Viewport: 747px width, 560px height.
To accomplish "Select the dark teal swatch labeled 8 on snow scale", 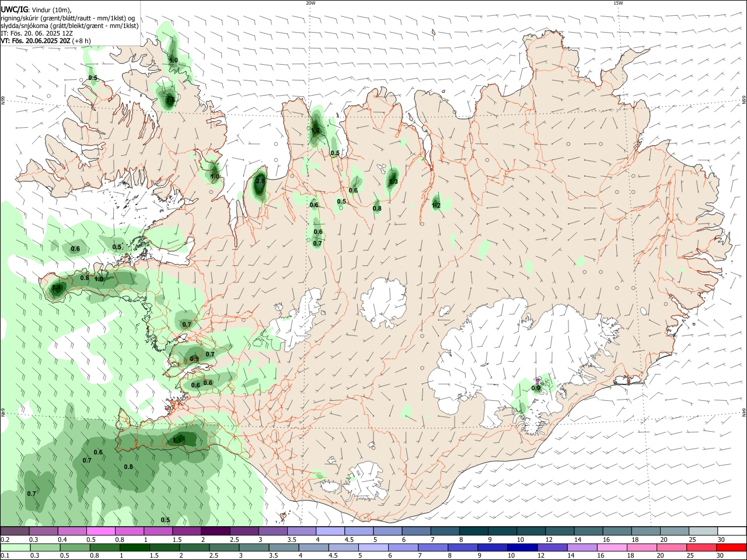I will 473,531.
